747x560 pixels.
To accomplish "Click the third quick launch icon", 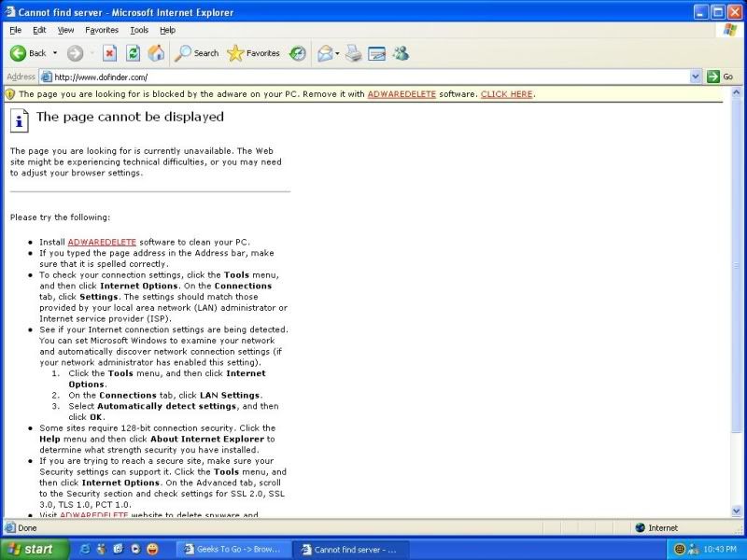I will [x=119, y=549].
